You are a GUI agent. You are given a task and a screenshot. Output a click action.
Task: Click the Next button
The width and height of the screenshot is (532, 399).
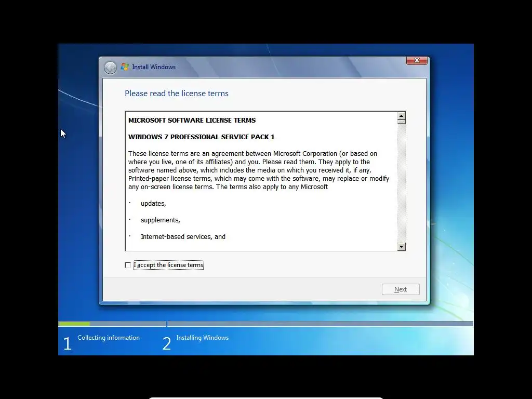[x=401, y=289]
